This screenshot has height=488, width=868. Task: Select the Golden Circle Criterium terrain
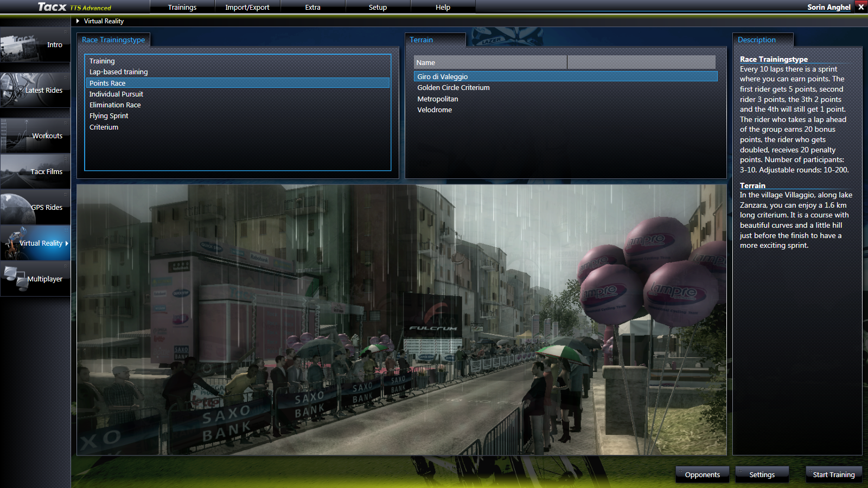click(x=565, y=87)
